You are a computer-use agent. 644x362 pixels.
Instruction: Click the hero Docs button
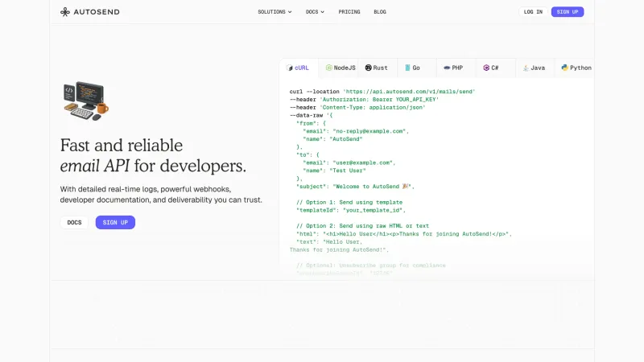74,223
